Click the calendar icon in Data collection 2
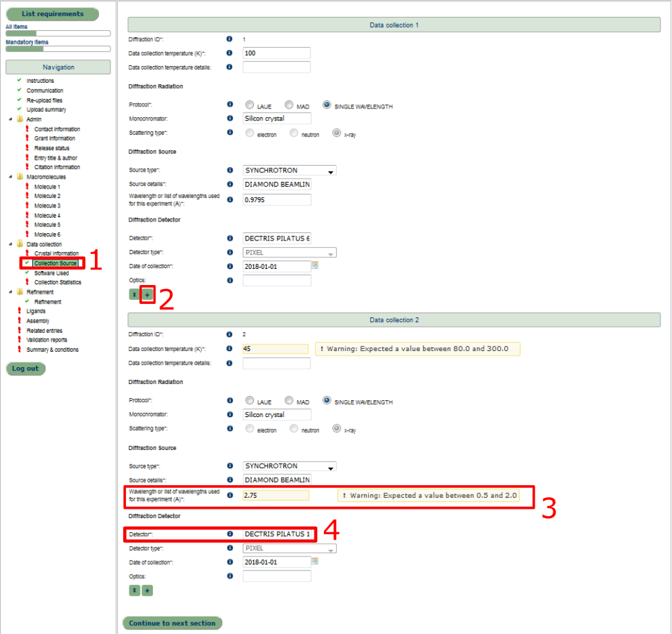 tap(314, 561)
